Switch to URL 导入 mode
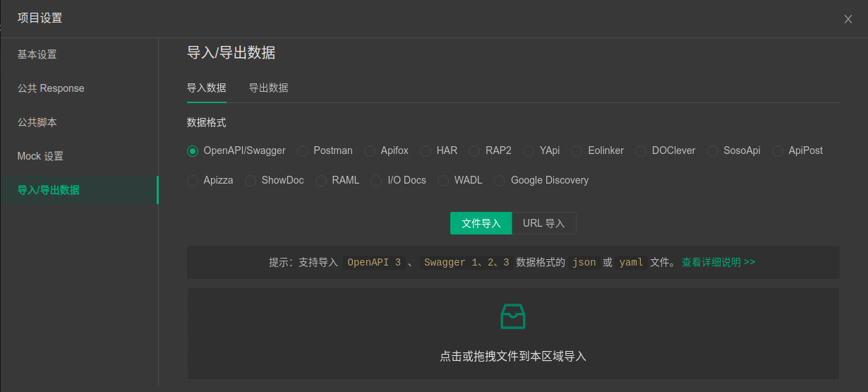 point(543,223)
